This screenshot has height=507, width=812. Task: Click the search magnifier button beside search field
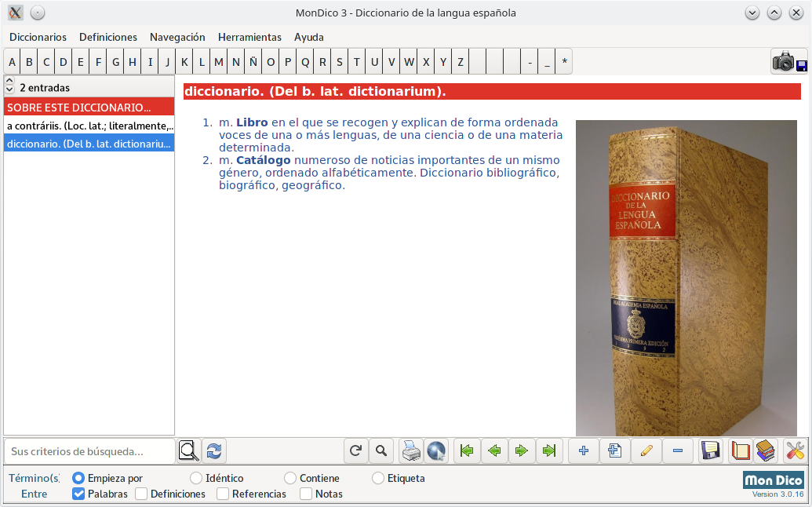click(x=188, y=450)
